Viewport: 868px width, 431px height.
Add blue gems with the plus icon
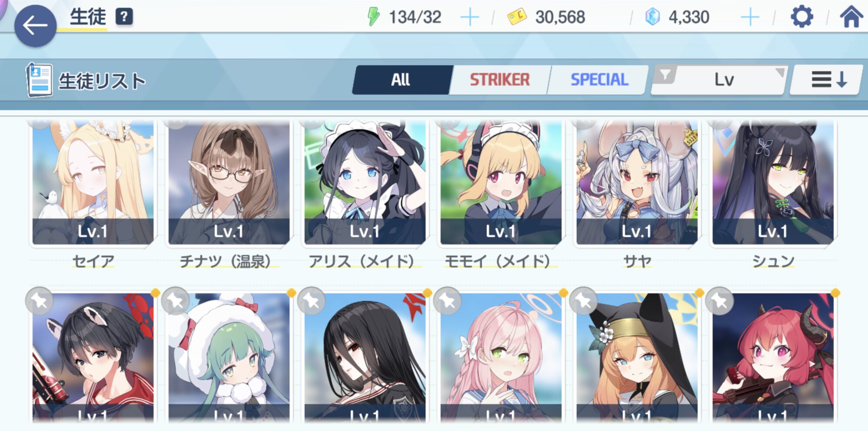(x=750, y=17)
